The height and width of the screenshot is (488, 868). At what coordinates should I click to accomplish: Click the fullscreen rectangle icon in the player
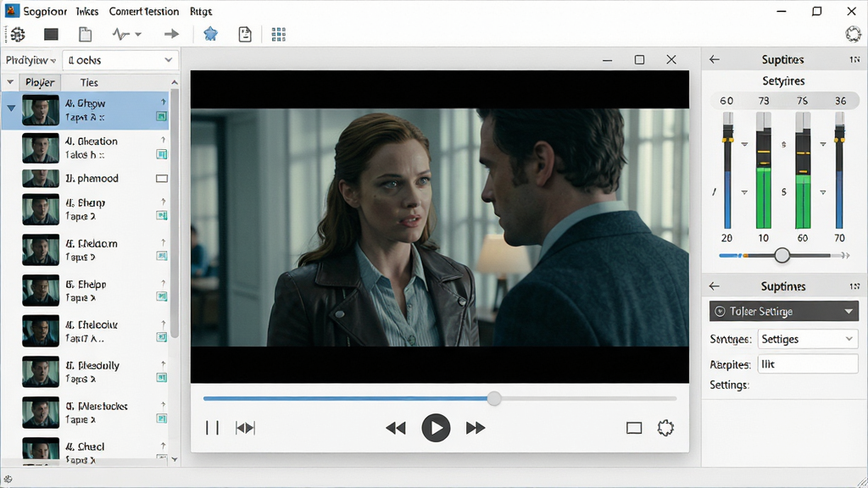tap(634, 428)
